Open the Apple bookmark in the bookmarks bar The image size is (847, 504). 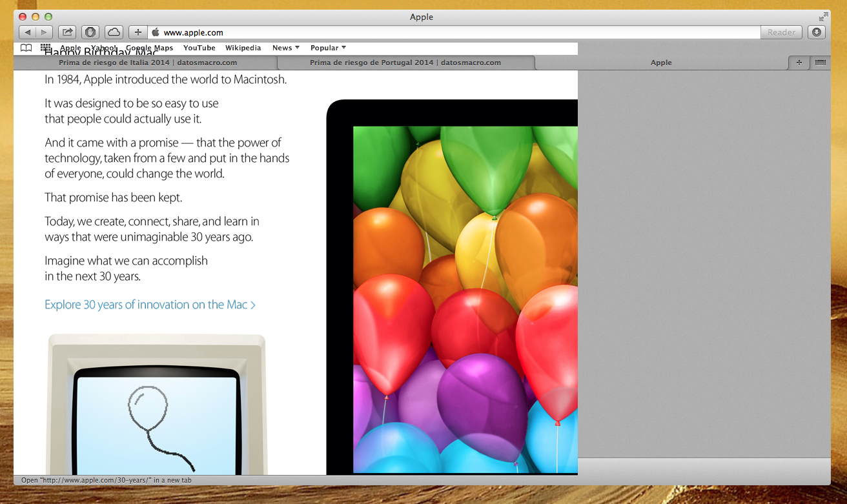70,48
